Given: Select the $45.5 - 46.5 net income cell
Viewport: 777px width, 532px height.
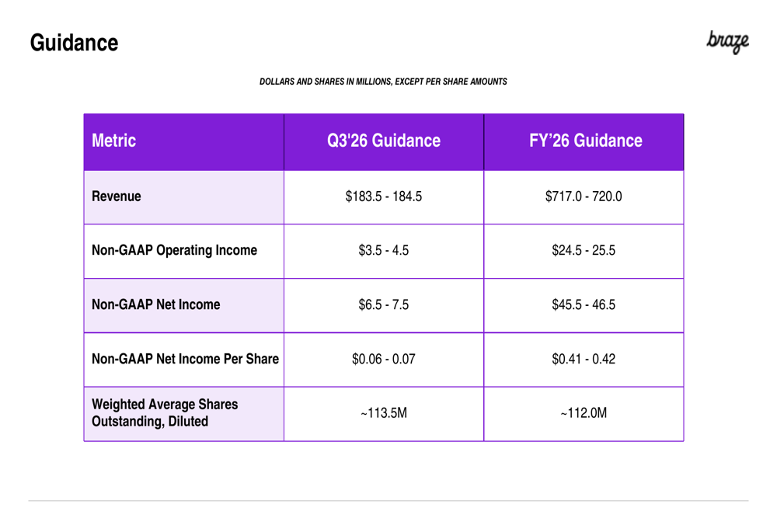Looking at the screenshot, I should [584, 304].
